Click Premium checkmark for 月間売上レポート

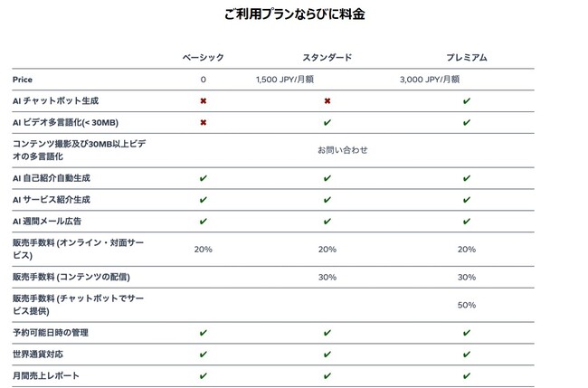pyautogui.click(x=466, y=375)
